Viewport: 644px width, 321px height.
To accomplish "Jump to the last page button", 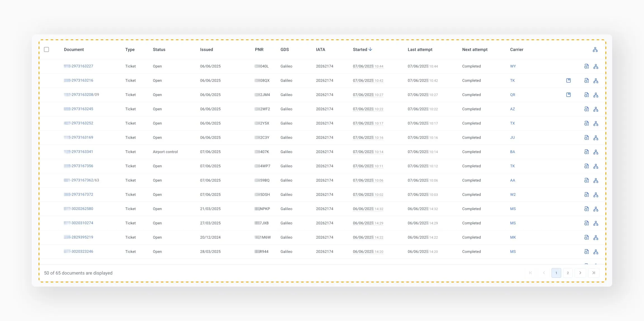I will (593, 273).
